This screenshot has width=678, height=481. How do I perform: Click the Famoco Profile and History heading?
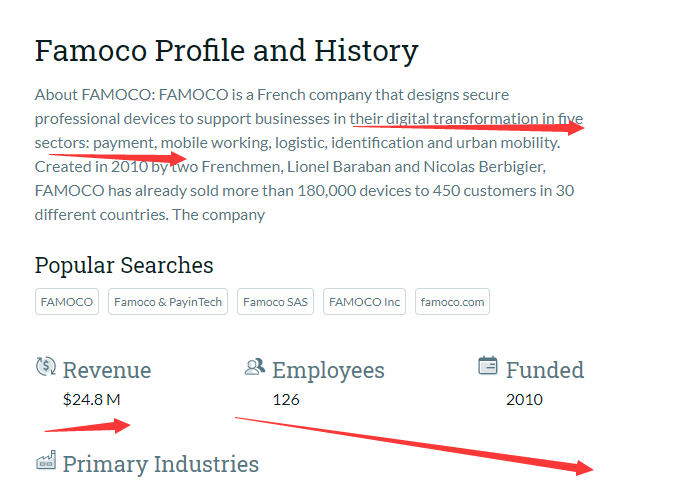click(227, 51)
